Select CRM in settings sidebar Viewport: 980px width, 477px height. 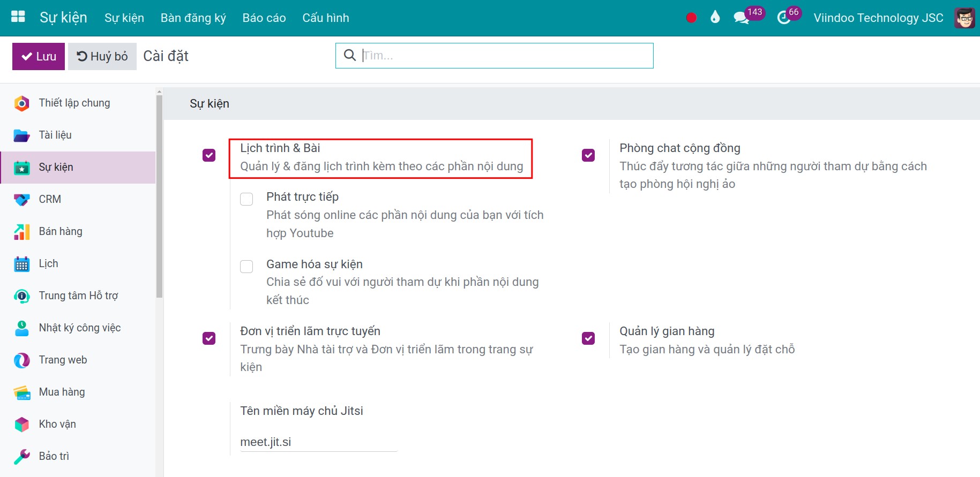78,200
